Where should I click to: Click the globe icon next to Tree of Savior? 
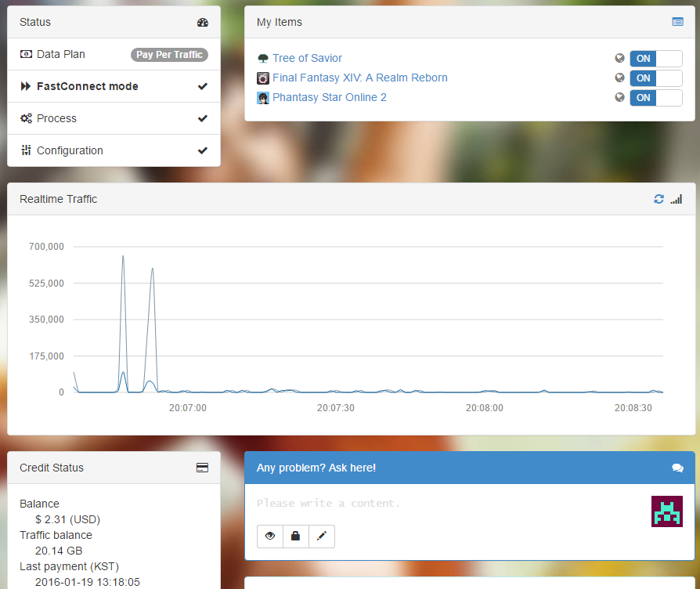[619, 58]
